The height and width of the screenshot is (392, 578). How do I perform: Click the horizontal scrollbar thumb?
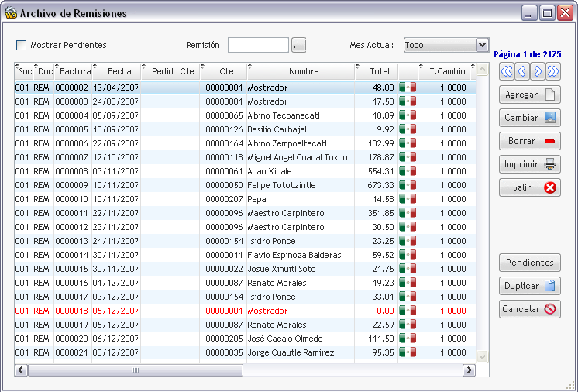pos(136,370)
